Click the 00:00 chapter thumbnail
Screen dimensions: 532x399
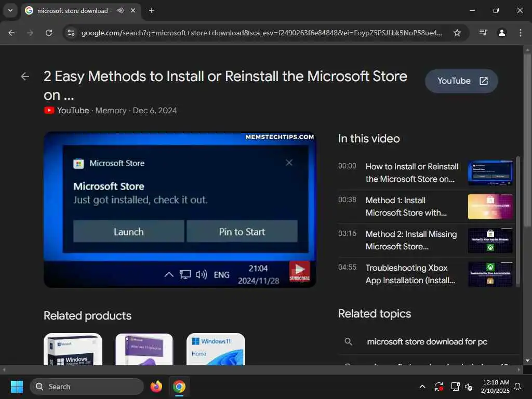(490, 173)
